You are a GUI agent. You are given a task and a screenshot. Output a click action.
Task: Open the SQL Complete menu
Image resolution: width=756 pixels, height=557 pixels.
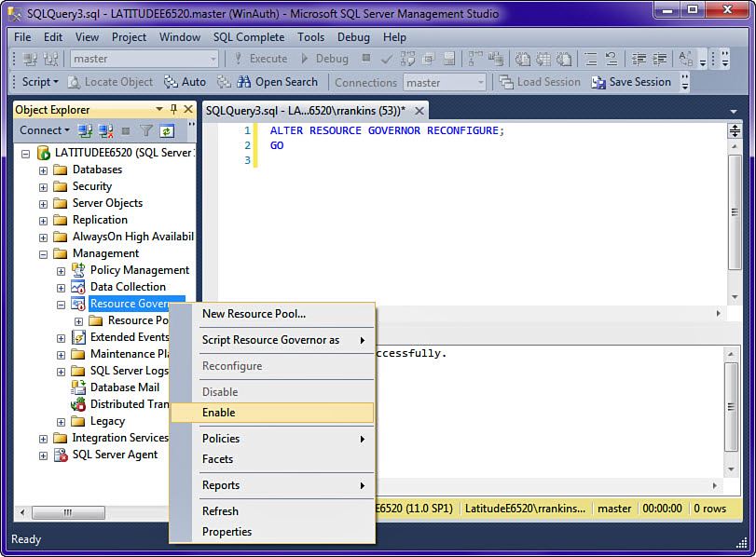coord(249,37)
